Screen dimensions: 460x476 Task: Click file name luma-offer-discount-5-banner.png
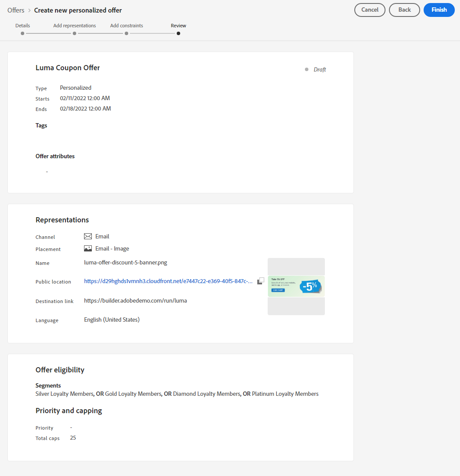click(x=126, y=263)
